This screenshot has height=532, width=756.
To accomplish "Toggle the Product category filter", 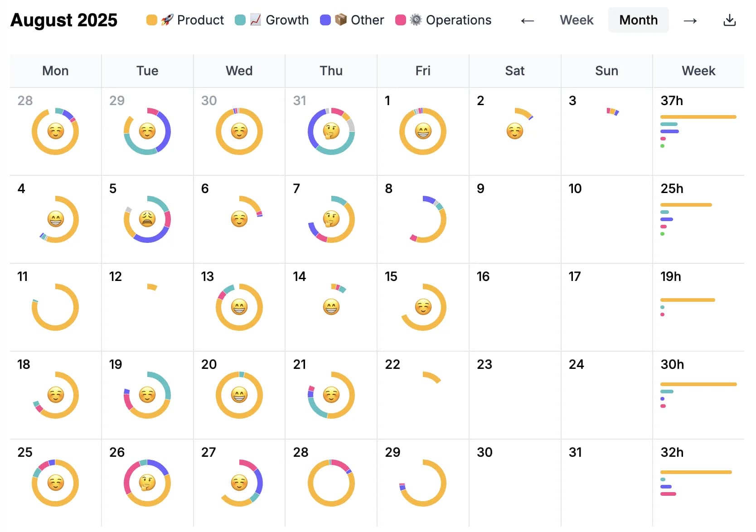I will pyautogui.click(x=184, y=20).
